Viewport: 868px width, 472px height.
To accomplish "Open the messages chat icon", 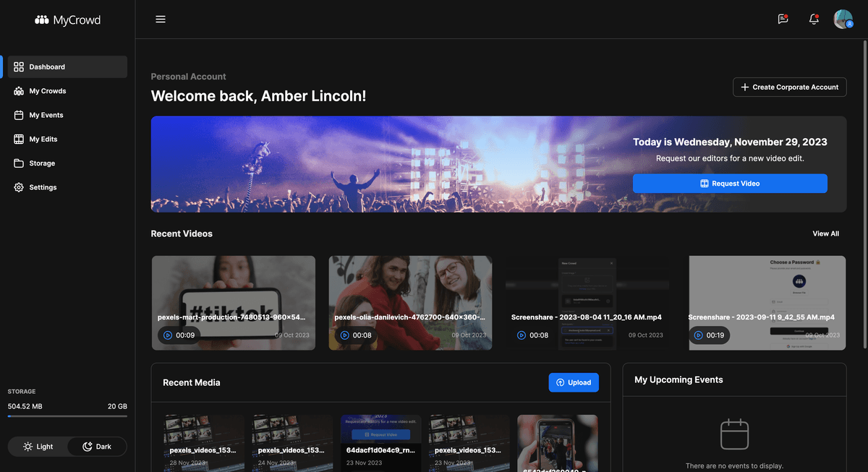I will pos(783,20).
